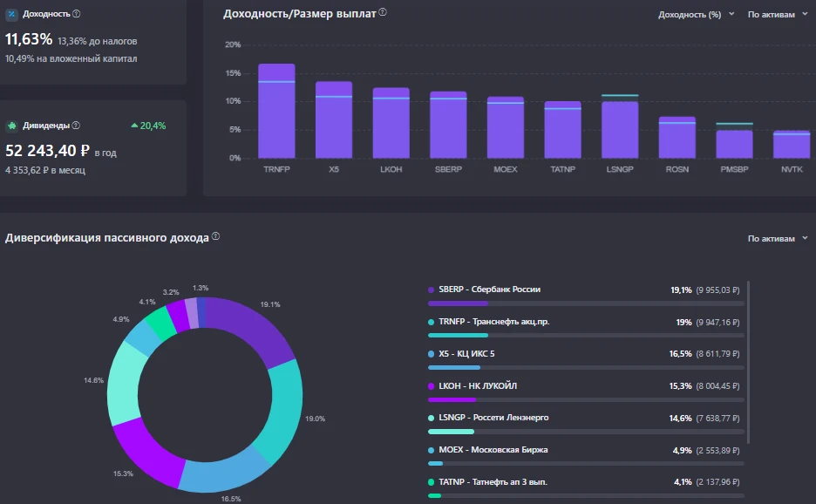Select X5 - КЦ ИКС 5 legend row

(x=586, y=359)
